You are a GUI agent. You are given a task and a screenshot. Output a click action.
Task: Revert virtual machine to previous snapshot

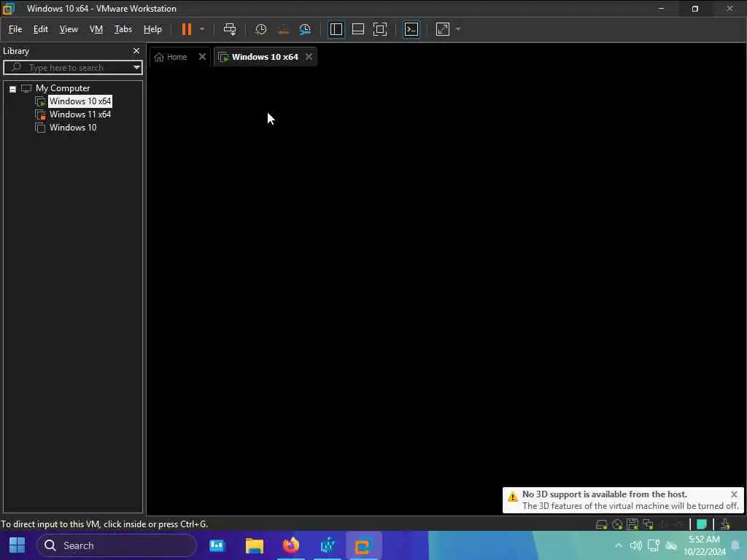[x=283, y=29]
